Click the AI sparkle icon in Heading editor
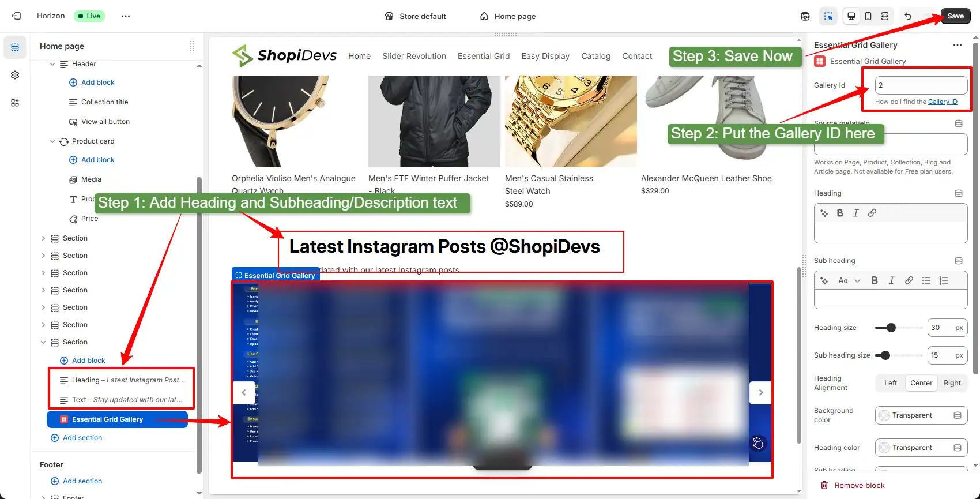 pyautogui.click(x=824, y=213)
